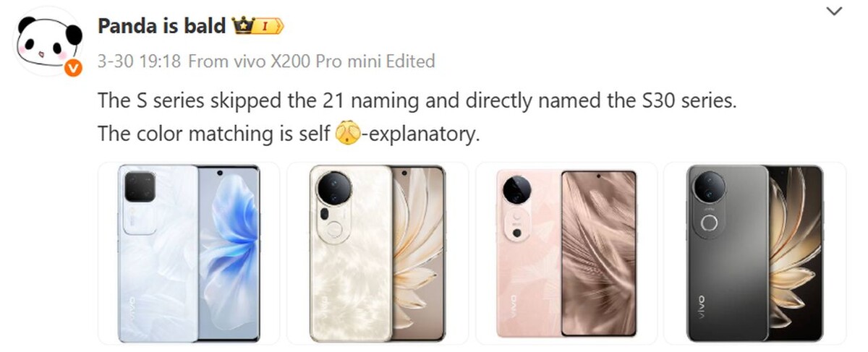868x352 pixels.
Task: Open the 'Panda is bald' username
Action: pos(162,27)
